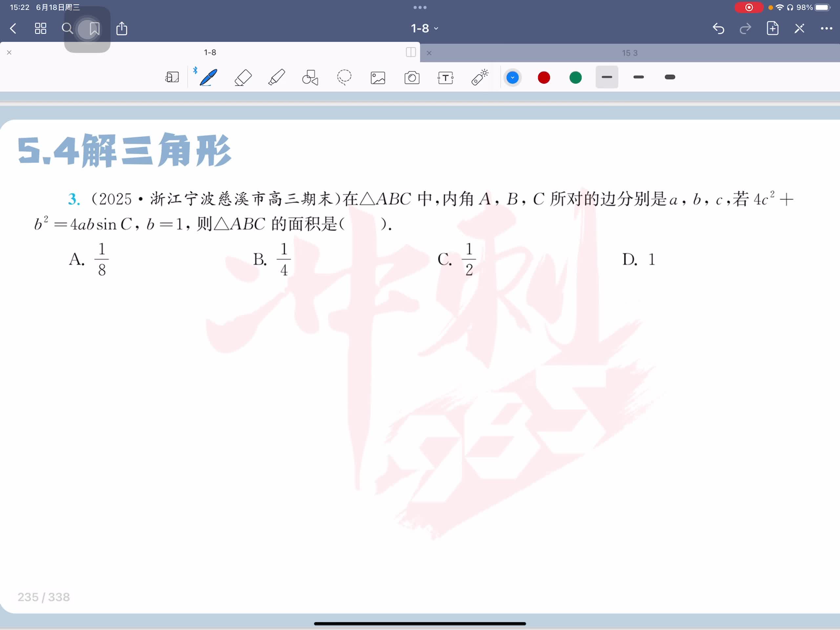Viewport: 840px width, 630px height.
Task: Pick the red pen color
Action: [x=544, y=77]
